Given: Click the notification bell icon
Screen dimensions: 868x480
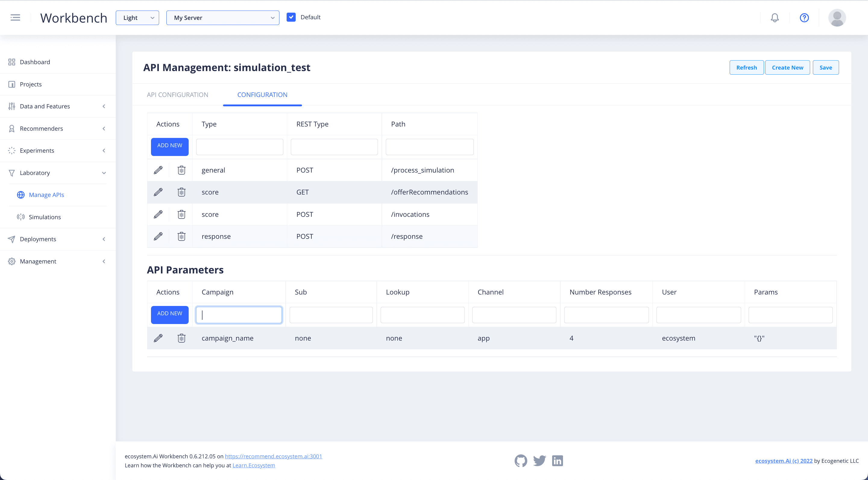Looking at the screenshot, I should point(775,17).
